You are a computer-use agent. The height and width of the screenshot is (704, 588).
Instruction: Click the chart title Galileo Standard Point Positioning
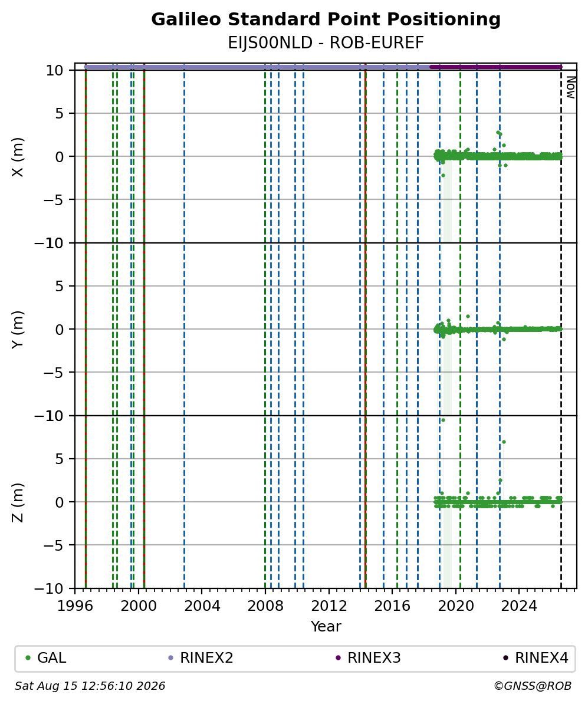(x=326, y=19)
